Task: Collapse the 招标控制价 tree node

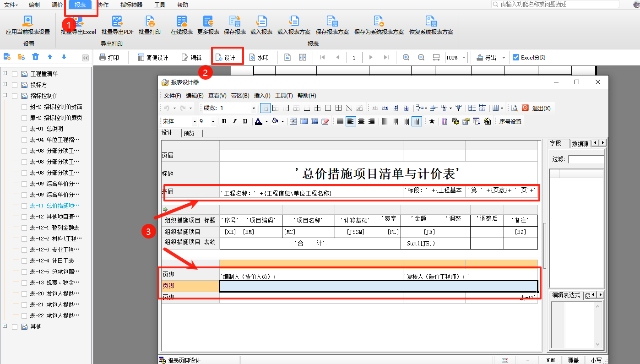Action: [x=5, y=95]
